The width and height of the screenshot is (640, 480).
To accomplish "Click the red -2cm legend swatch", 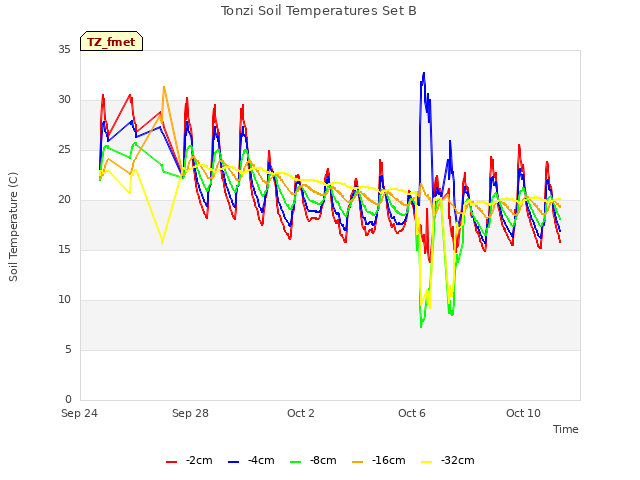I will pyautogui.click(x=171, y=462).
